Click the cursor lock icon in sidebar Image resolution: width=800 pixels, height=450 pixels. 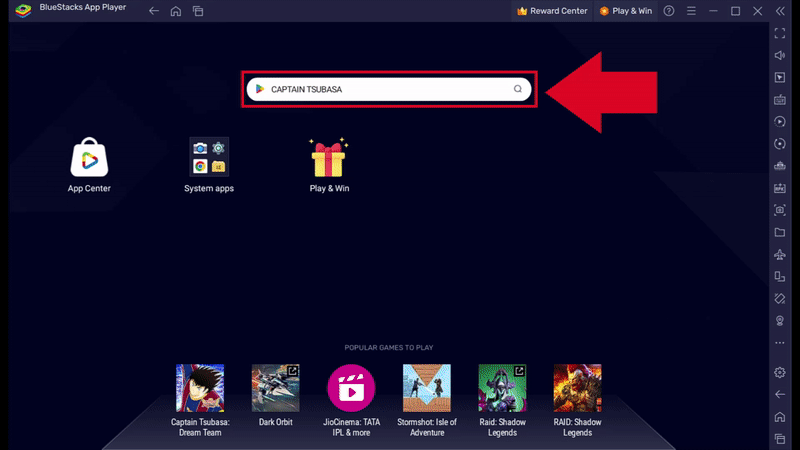(780, 78)
